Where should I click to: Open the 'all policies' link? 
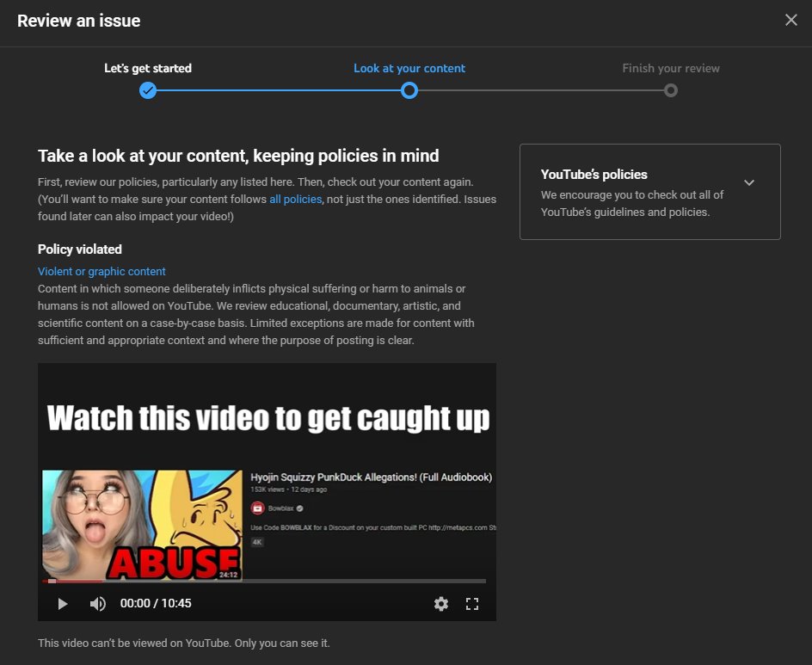(295, 200)
